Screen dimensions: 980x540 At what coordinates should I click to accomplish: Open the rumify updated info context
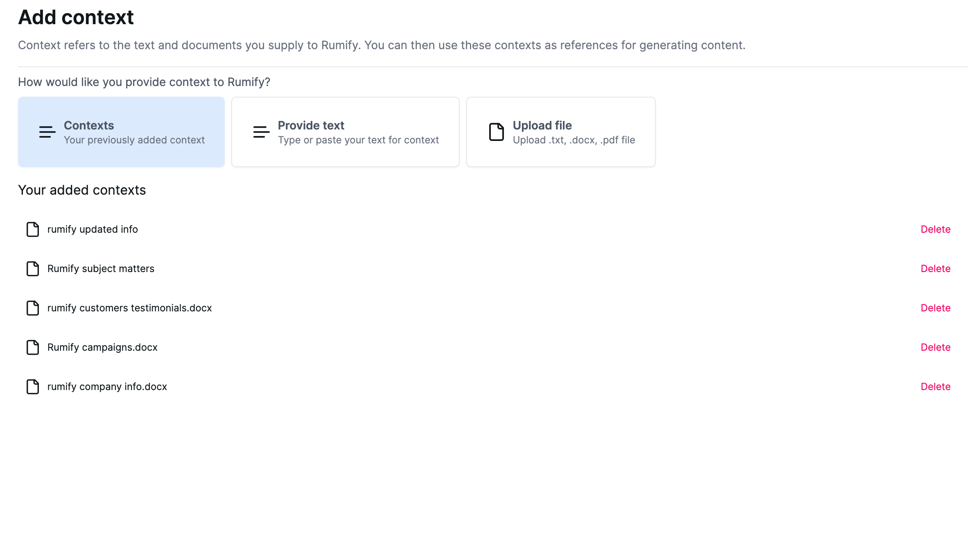click(x=93, y=229)
